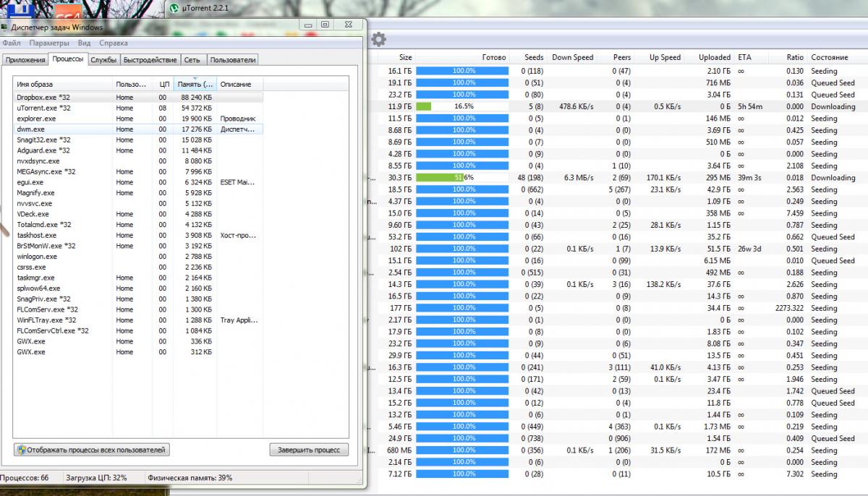Screen dimensions: 868x496
Task: Open the Вид menu
Action: pyautogui.click(x=84, y=43)
